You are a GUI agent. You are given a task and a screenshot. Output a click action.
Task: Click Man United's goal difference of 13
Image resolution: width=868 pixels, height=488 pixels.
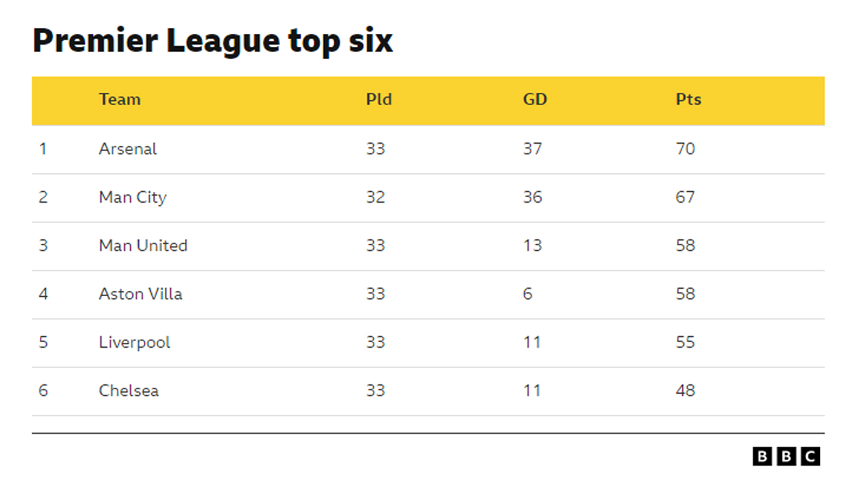tap(532, 245)
